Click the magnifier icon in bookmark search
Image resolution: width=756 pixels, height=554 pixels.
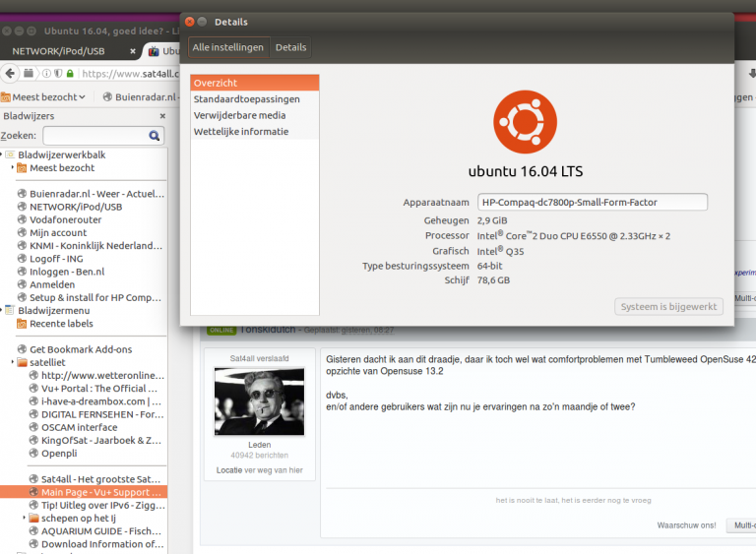(155, 136)
